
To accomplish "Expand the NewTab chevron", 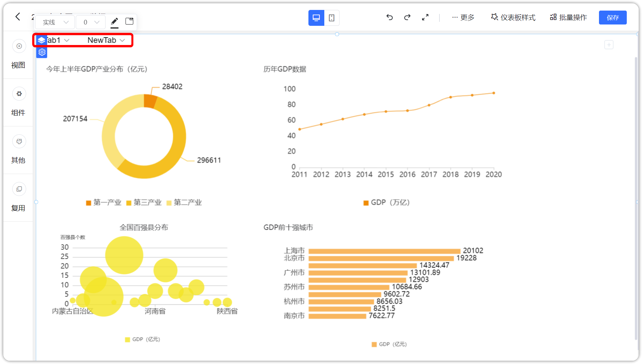I will (122, 40).
